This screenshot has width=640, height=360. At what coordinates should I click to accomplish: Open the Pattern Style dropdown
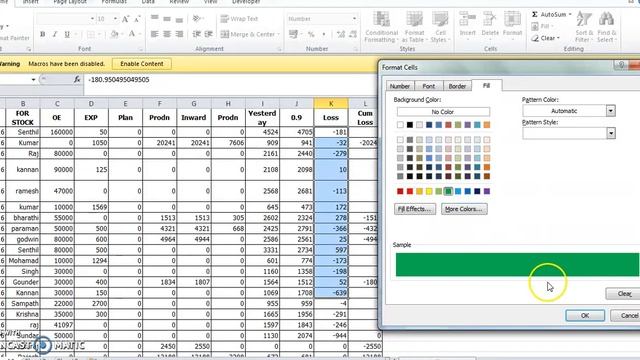(x=611, y=133)
